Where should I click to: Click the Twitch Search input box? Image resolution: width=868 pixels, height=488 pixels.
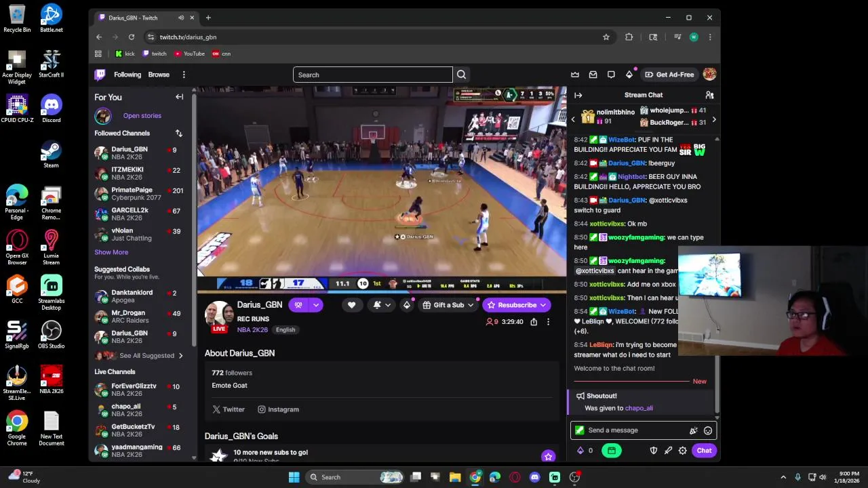click(372, 75)
